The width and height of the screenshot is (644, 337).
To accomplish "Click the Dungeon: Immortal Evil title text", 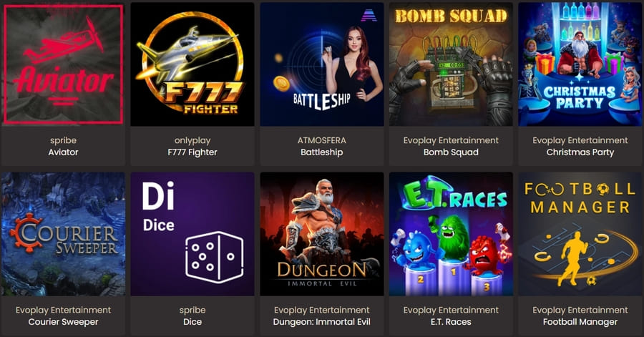I will pyautogui.click(x=321, y=322).
